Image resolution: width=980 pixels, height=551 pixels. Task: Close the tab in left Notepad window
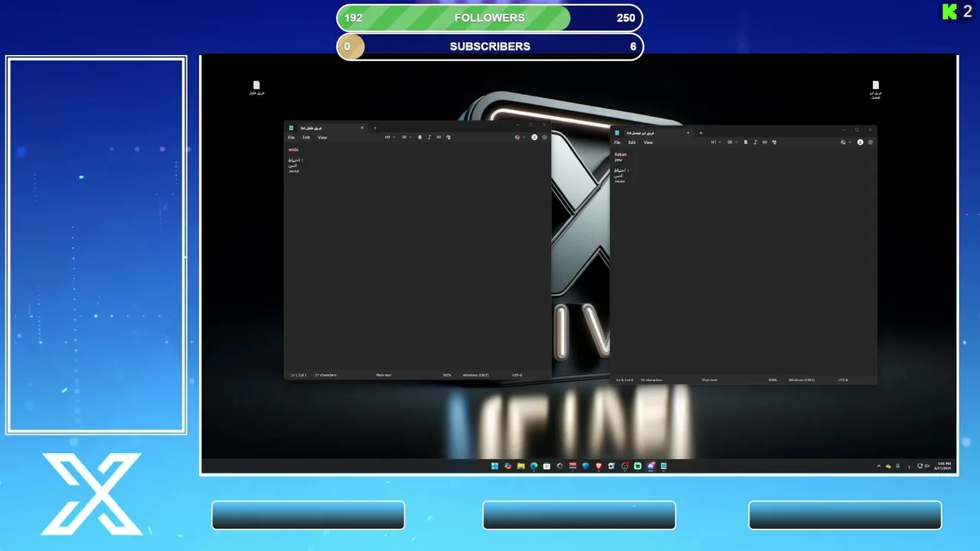[362, 128]
